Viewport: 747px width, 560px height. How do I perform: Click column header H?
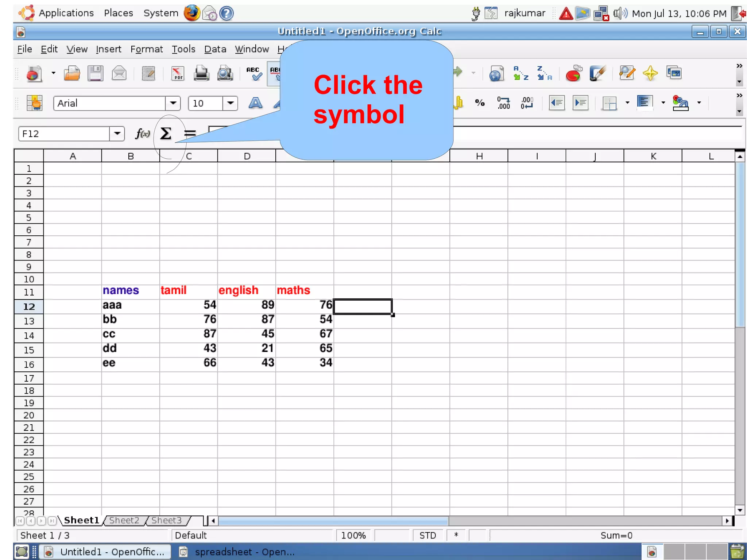point(479,156)
